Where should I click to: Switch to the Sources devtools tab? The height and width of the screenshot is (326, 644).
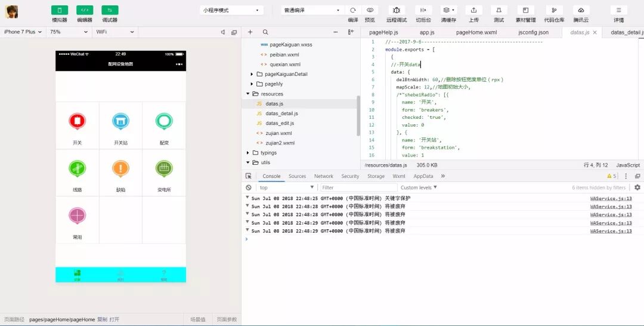click(x=297, y=176)
